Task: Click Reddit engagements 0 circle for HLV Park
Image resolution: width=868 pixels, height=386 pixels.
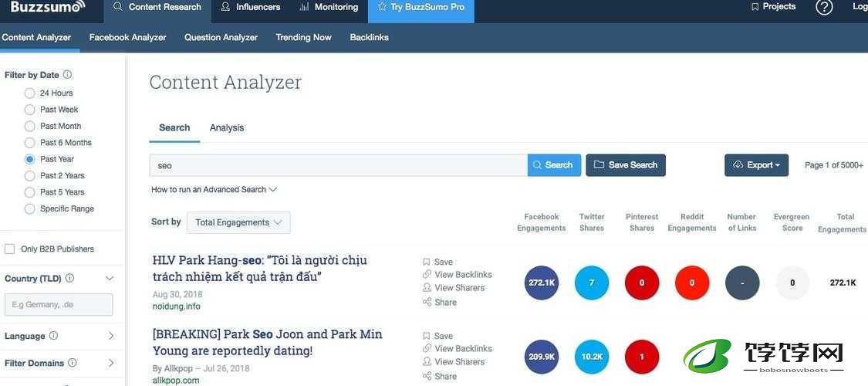Action: (x=692, y=283)
